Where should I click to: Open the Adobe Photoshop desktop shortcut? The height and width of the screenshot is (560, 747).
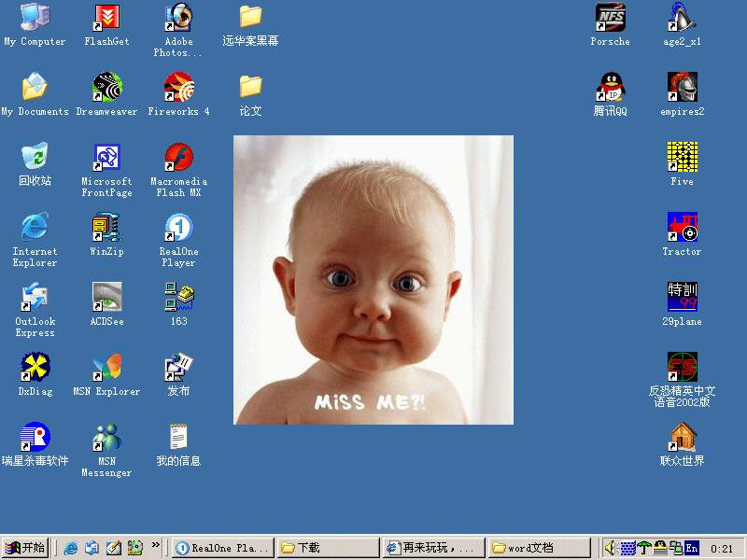pos(178,18)
